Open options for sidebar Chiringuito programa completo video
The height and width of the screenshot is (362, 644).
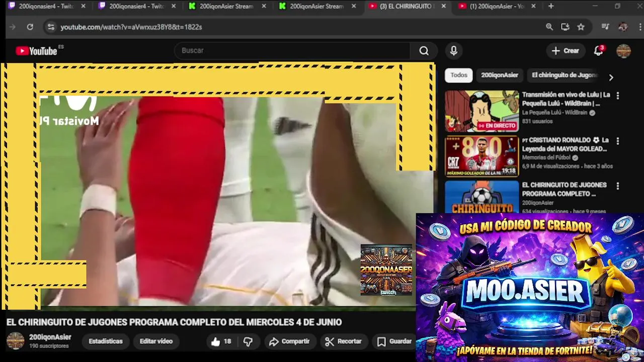[x=618, y=186]
